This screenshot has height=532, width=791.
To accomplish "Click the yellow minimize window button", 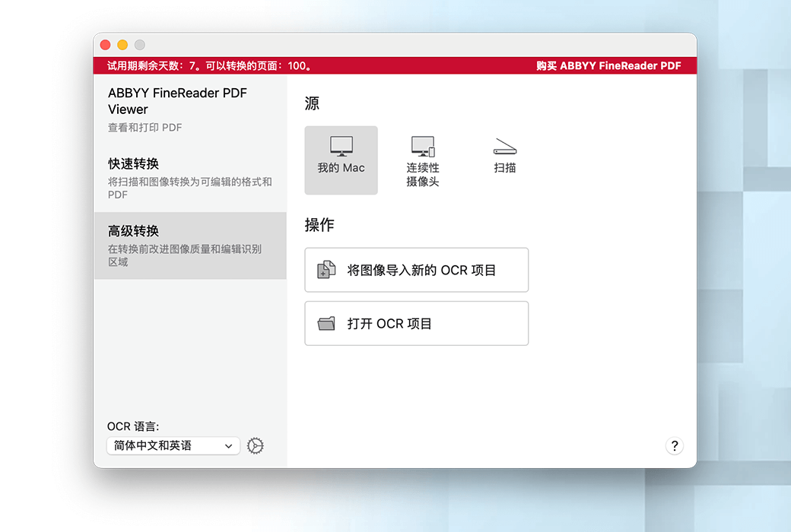I will pos(122,45).
